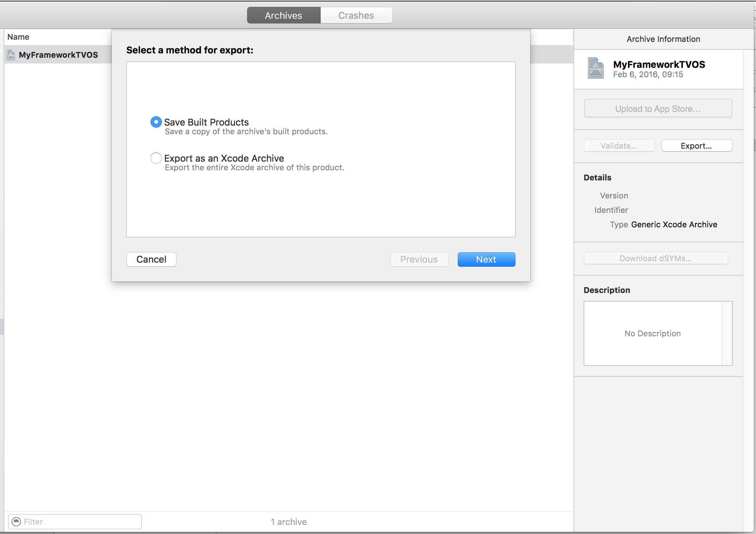This screenshot has height=534, width=756.
Task: Click the Generic Xcode Archive type value
Action: click(x=674, y=224)
